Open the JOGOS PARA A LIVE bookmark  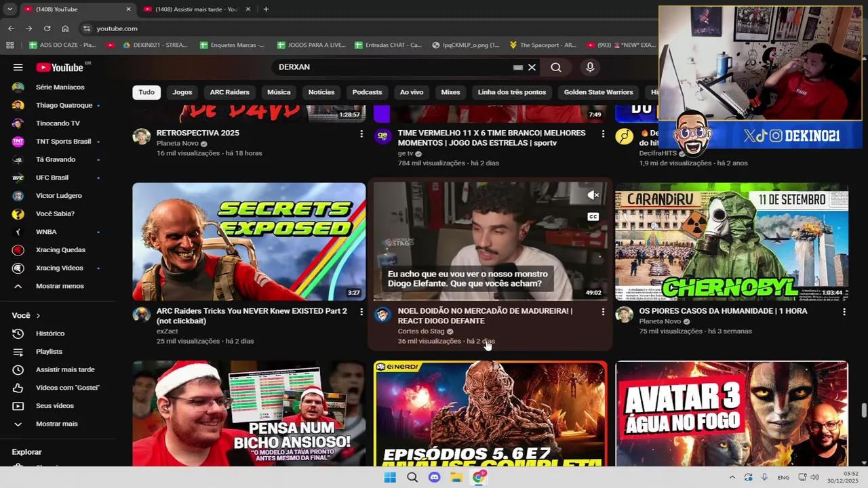click(x=311, y=45)
